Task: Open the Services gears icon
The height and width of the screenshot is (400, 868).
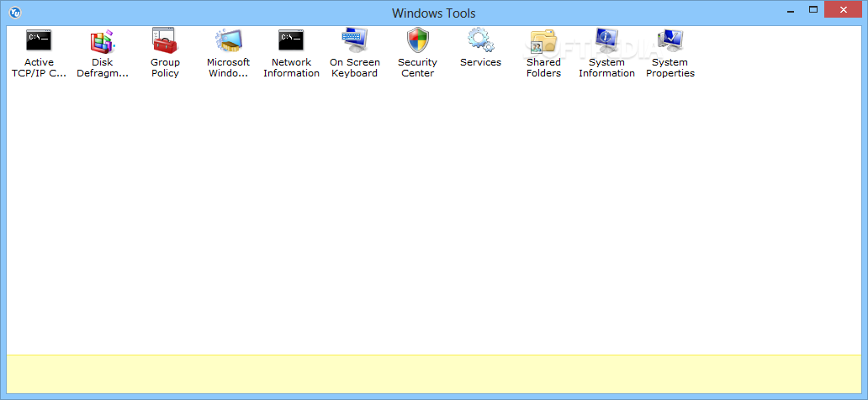Action: pos(480,40)
